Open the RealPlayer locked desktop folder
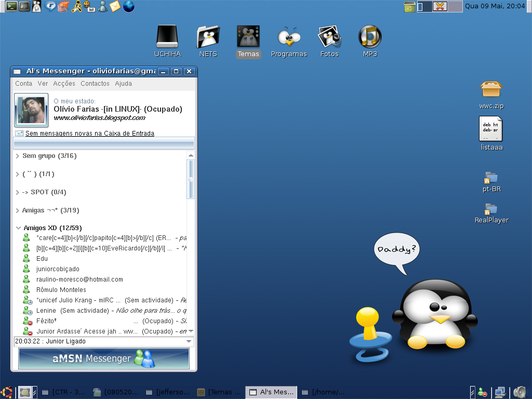This screenshot has height=399, width=532. pos(491,213)
